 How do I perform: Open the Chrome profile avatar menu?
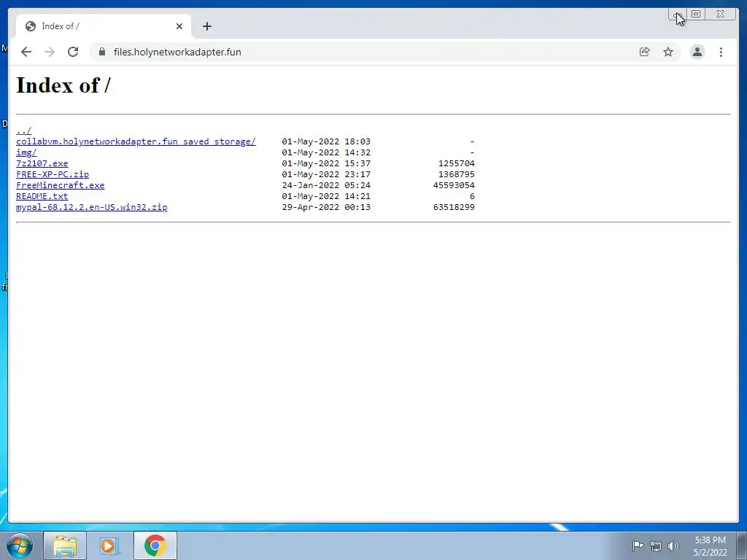[x=697, y=52]
